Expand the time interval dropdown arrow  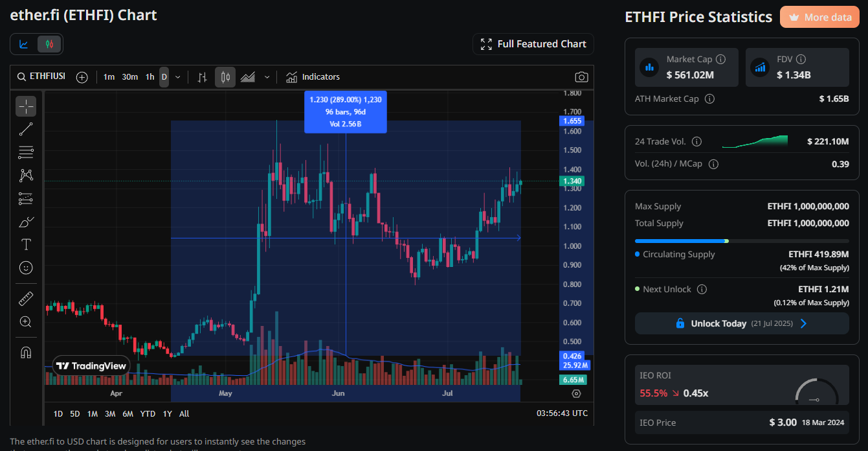[x=178, y=77]
